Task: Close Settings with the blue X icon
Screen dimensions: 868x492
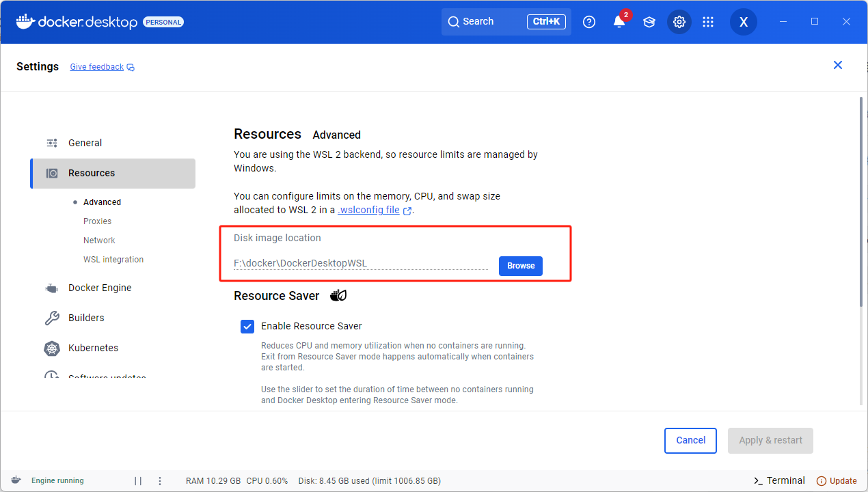Action: coord(838,65)
